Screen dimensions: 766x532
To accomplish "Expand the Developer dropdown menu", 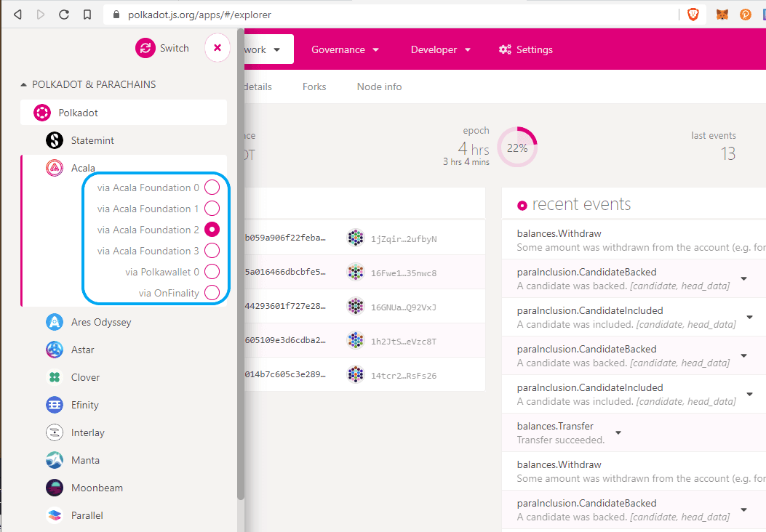I will pyautogui.click(x=441, y=49).
